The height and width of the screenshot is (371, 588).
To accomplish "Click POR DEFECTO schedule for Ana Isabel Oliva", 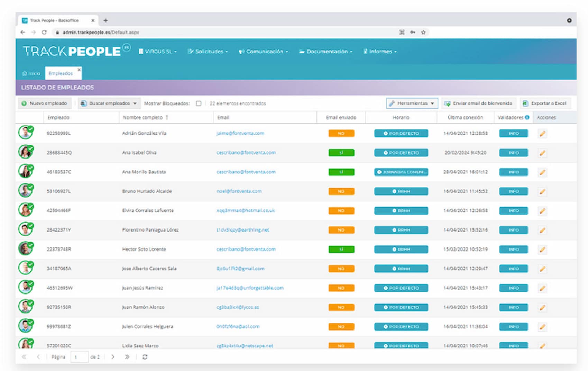I will point(401,153).
